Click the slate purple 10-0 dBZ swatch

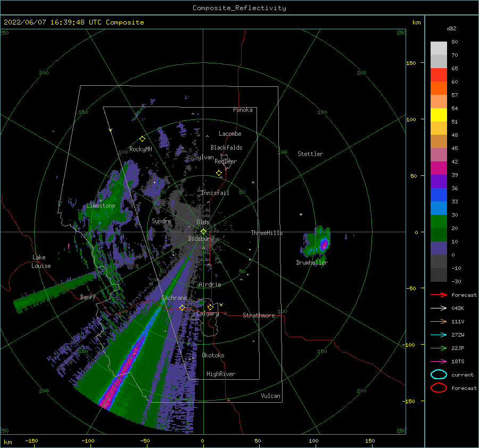click(x=439, y=248)
